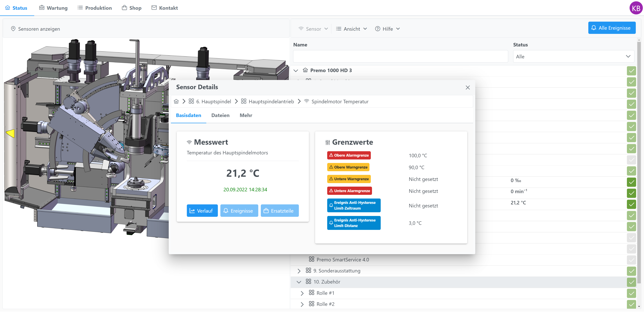Toggle status checkmark for Premo 1000 HD 3

[x=631, y=71]
